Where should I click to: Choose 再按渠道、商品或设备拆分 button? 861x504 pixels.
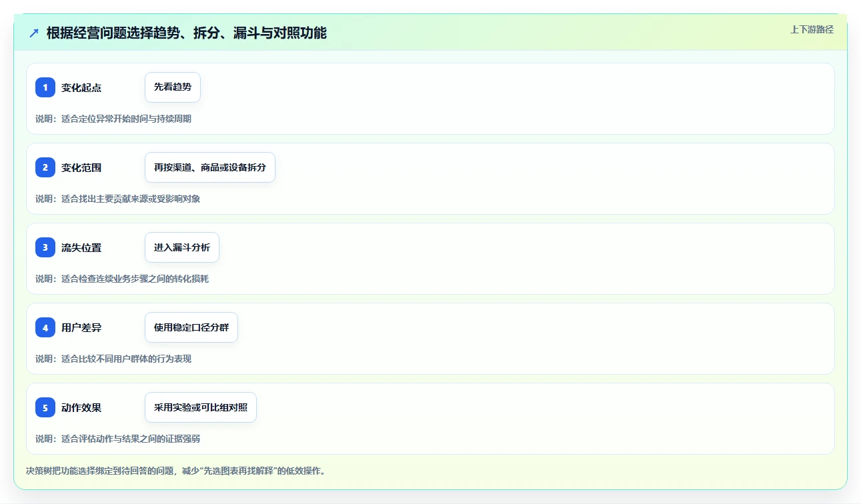point(210,167)
